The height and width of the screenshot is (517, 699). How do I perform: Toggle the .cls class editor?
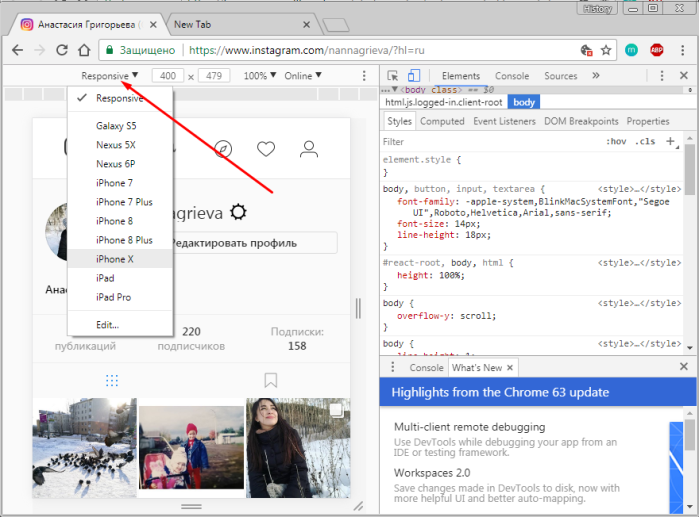645,141
